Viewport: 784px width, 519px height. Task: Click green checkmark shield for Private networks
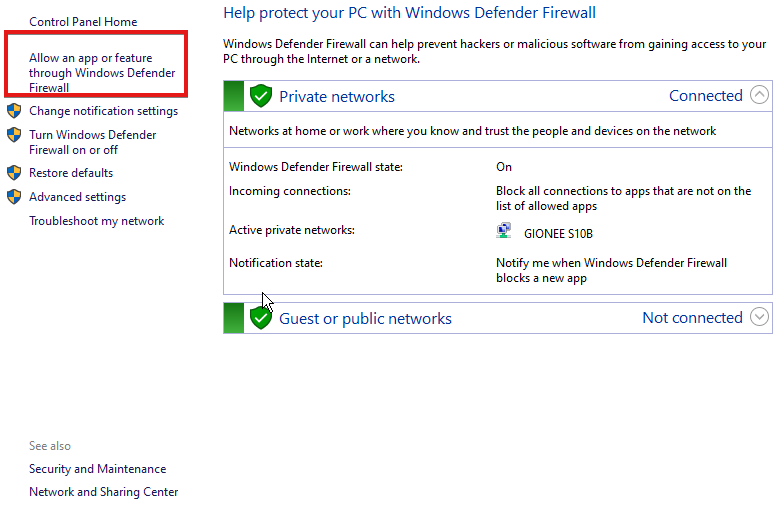click(260, 96)
